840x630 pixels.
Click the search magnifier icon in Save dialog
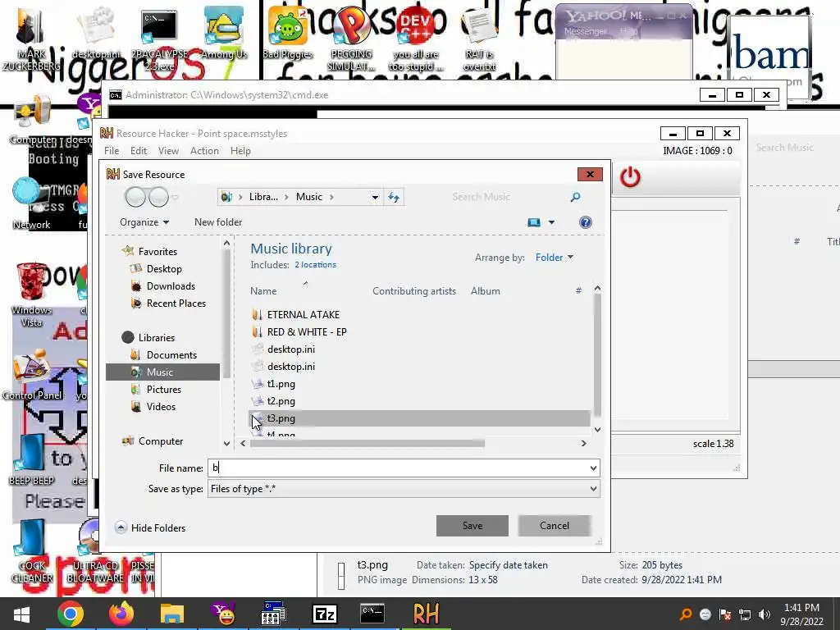point(575,197)
